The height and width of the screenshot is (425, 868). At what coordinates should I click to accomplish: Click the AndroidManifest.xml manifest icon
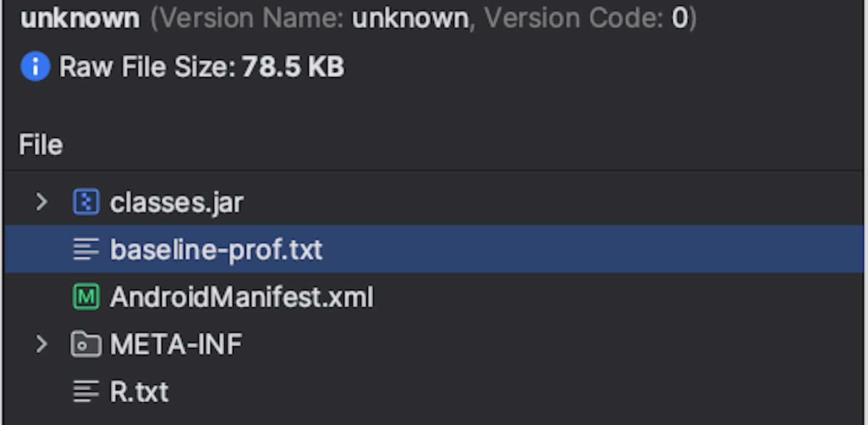(86, 297)
